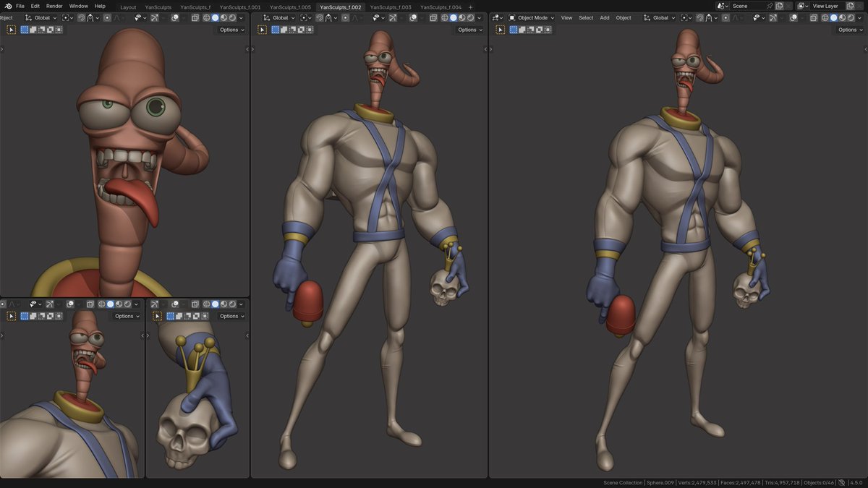Choose Select Box tool in Object Mode viewport
868x488 pixels.
tap(501, 30)
